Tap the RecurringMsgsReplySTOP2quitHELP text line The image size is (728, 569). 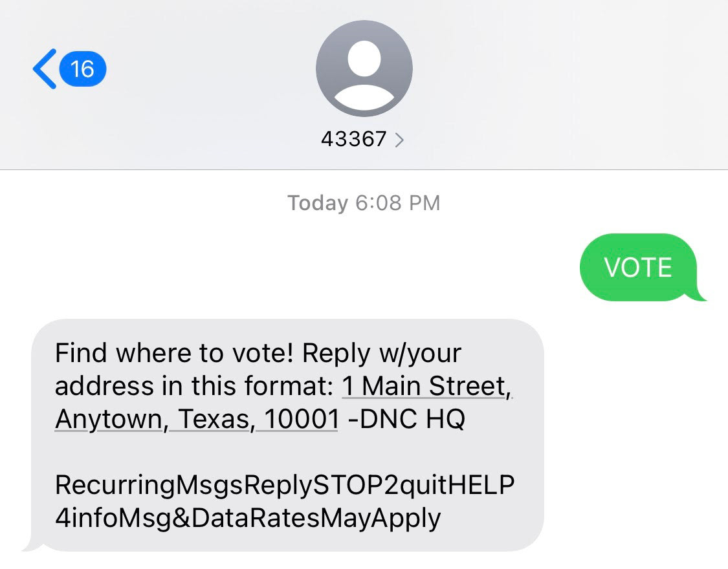tap(285, 484)
